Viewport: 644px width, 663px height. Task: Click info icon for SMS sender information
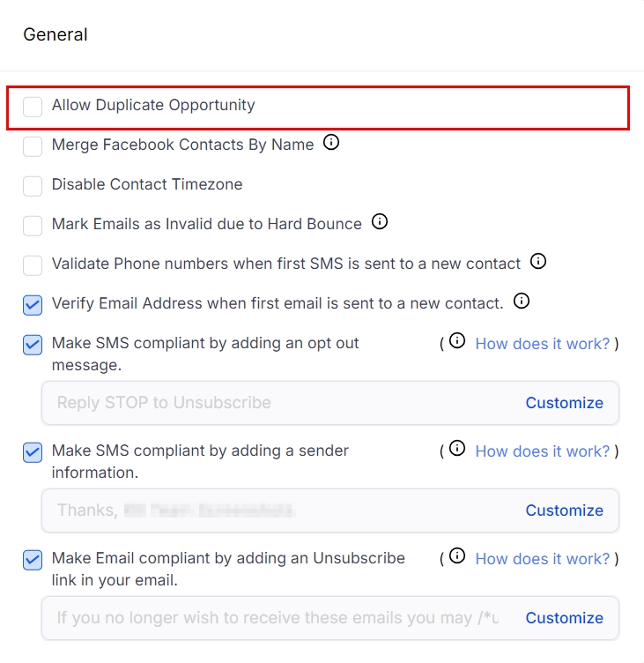coord(457,449)
